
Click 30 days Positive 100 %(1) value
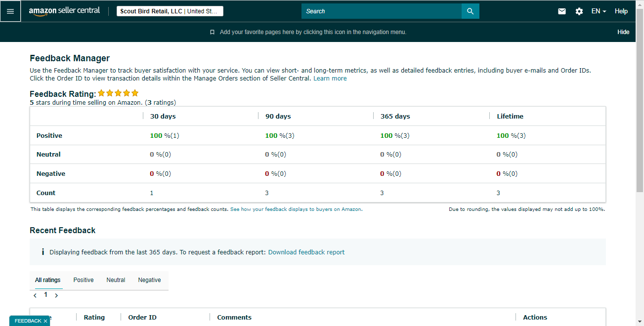[165, 136]
